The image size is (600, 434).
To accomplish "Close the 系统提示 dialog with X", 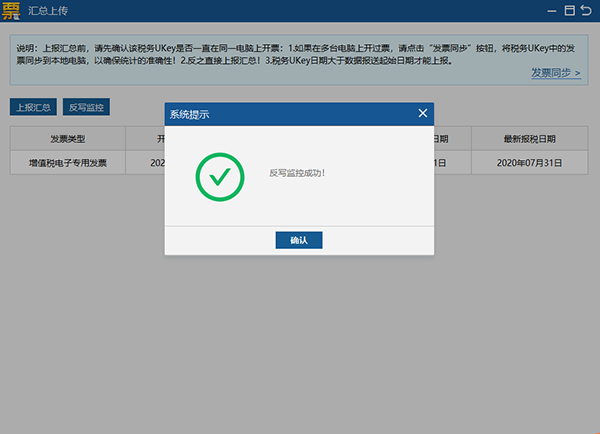I will click(x=423, y=114).
